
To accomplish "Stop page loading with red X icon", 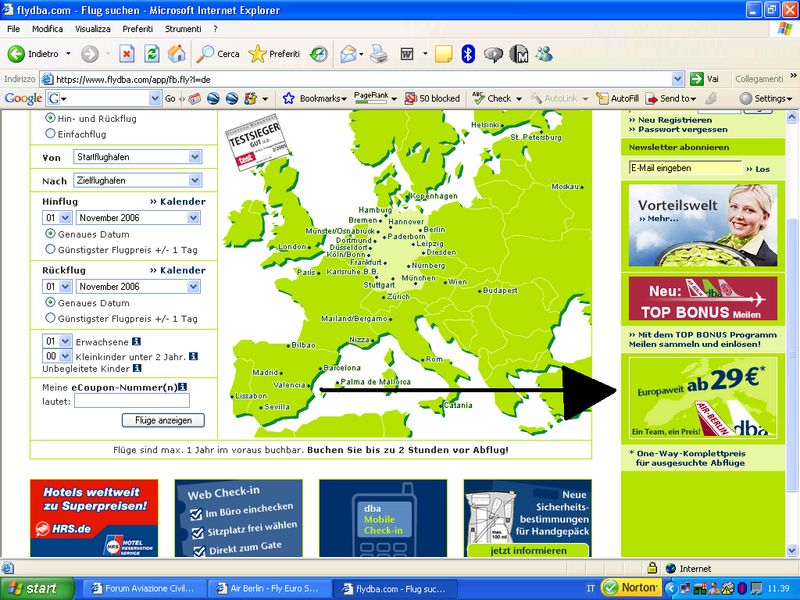I will point(127,54).
